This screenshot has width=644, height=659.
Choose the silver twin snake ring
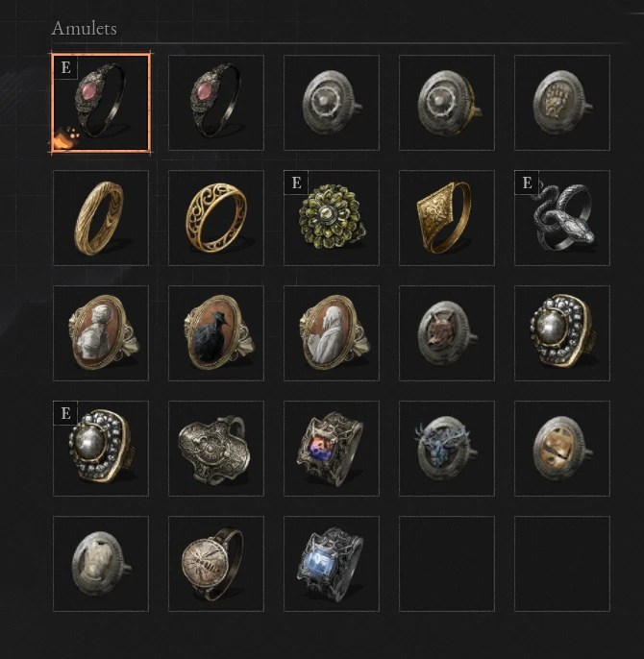(562, 218)
